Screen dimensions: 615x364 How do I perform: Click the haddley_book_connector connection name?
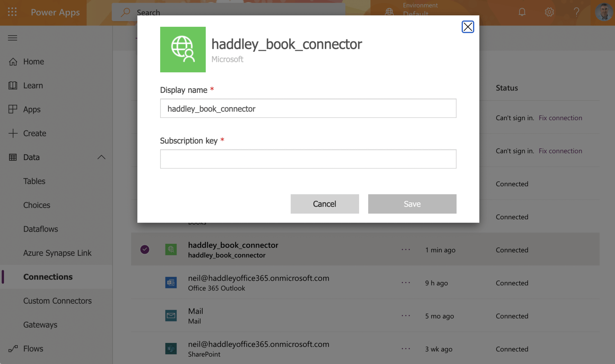pyautogui.click(x=233, y=245)
